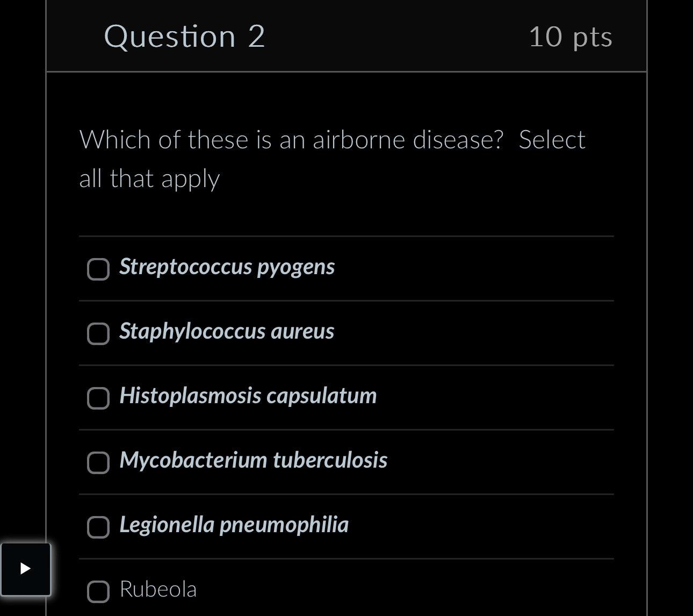Image resolution: width=693 pixels, height=616 pixels.
Task: Select the Streptococcus pyogens option label
Action: pyautogui.click(x=227, y=267)
